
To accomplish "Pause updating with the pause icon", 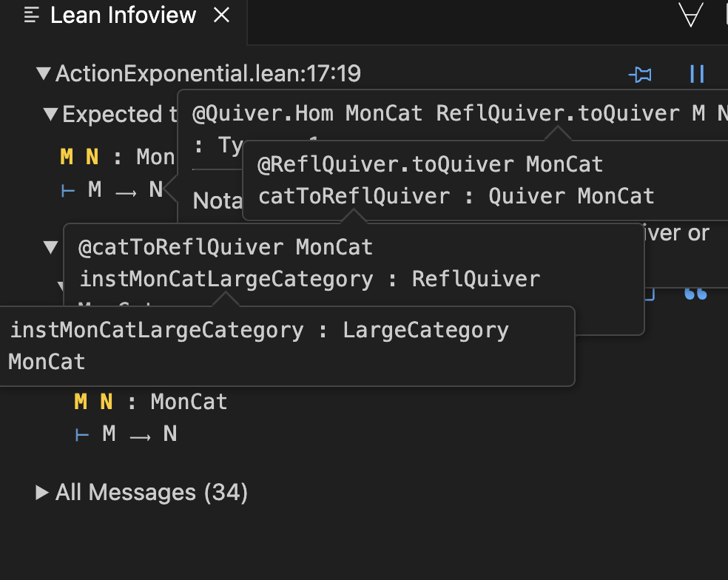I will 697,74.
